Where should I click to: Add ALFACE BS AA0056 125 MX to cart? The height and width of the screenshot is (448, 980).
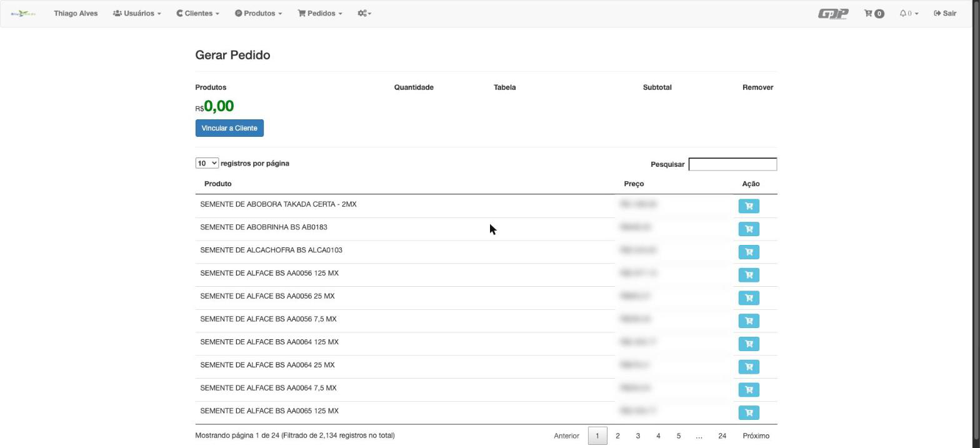pyautogui.click(x=749, y=275)
